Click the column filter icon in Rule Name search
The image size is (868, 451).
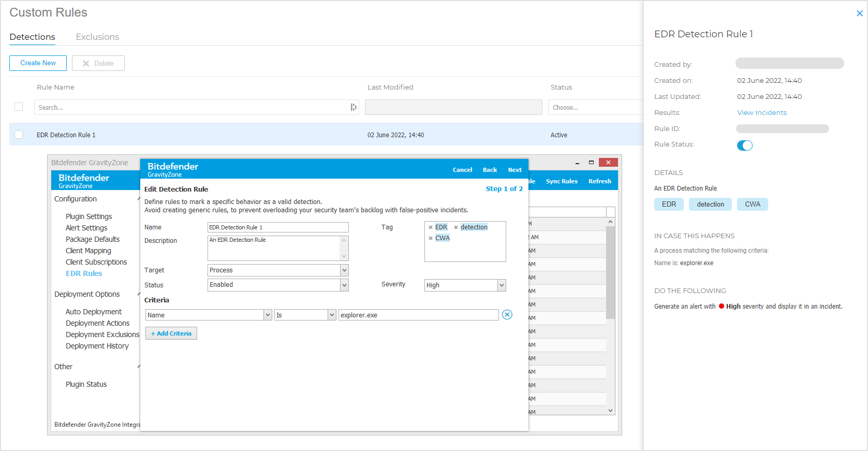tap(354, 107)
